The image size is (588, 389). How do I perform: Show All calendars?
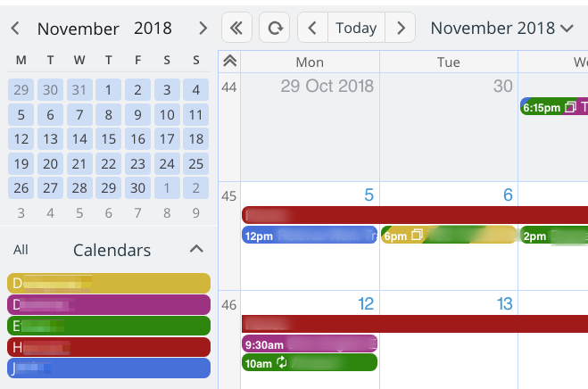click(21, 250)
